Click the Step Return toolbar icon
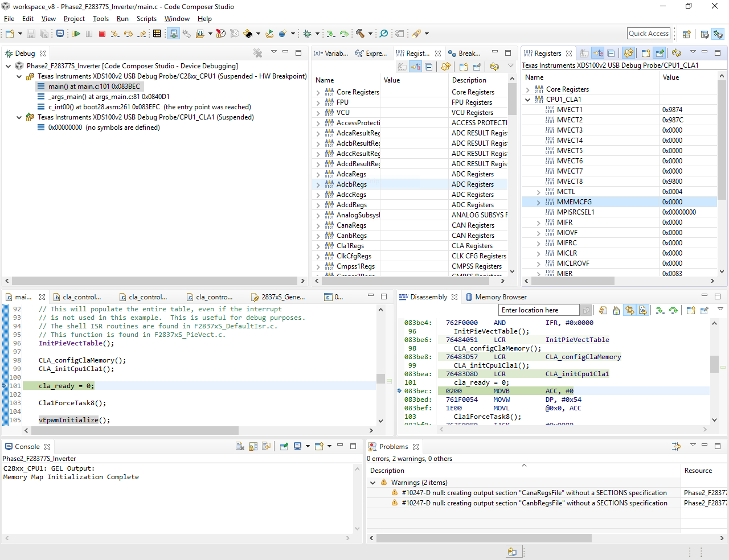The height and width of the screenshot is (560, 729). 141,34
